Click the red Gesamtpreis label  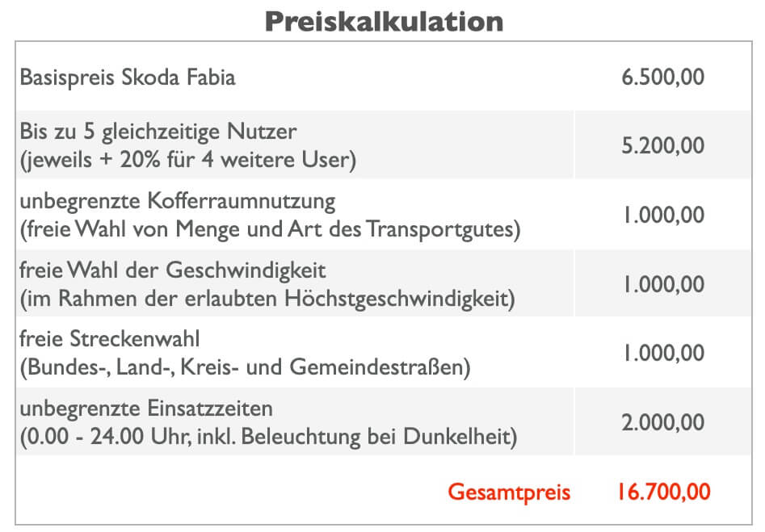(x=509, y=492)
